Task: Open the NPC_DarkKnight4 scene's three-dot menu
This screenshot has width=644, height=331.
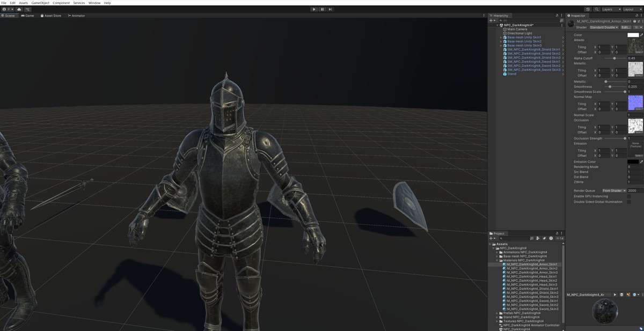Action: pyautogui.click(x=561, y=25)
